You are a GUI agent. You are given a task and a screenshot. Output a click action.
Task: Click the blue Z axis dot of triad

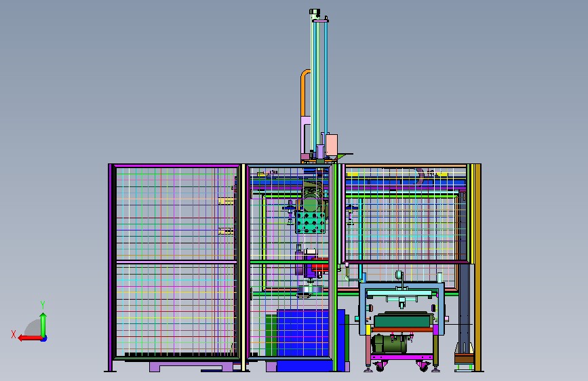pyautogui.click(x=44, y=339)
